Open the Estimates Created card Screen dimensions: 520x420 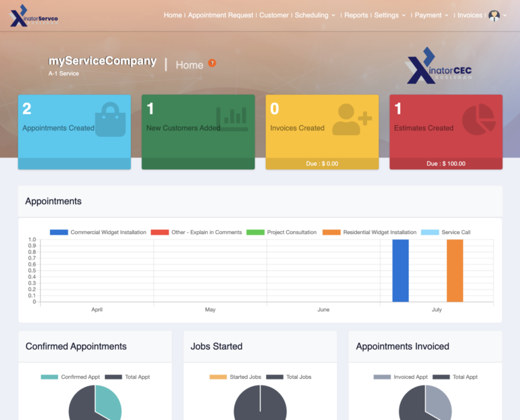point(446,132)
